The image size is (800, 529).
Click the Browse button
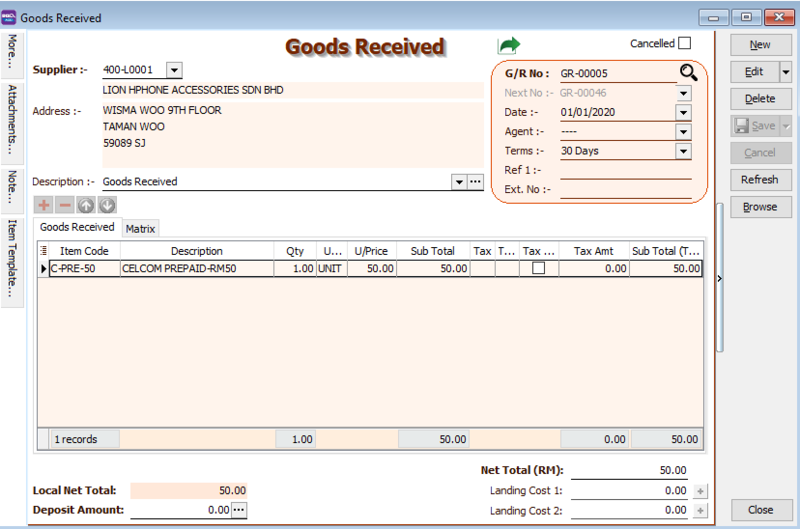pyautogui.click(x=760, y=207)
